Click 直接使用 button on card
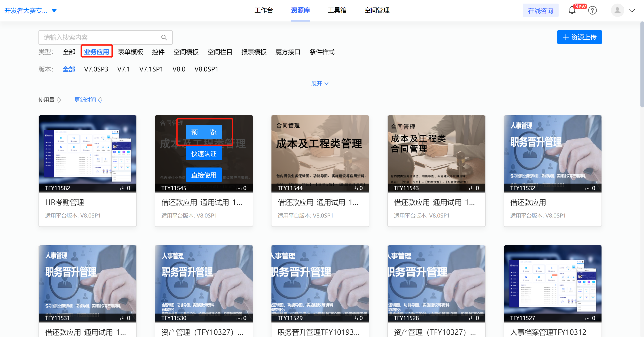The width and height of the screenshot is (644, 337). click(204, 175)
